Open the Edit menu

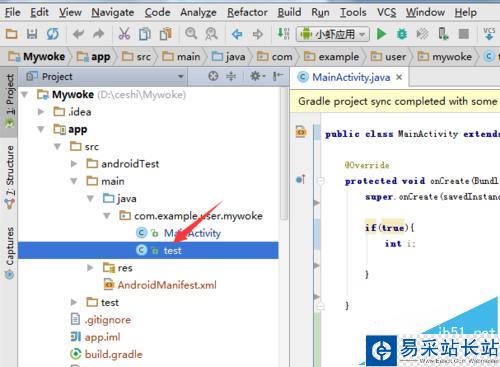tap(39, 12)
